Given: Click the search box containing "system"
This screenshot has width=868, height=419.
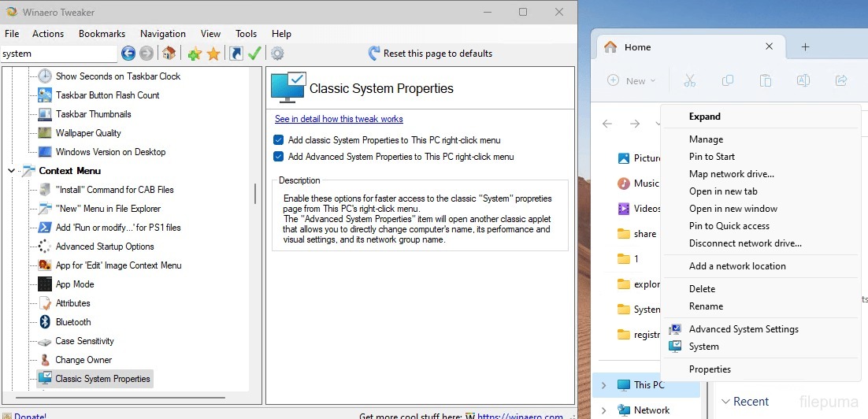Looking at the screenshot, I should 58,54.
